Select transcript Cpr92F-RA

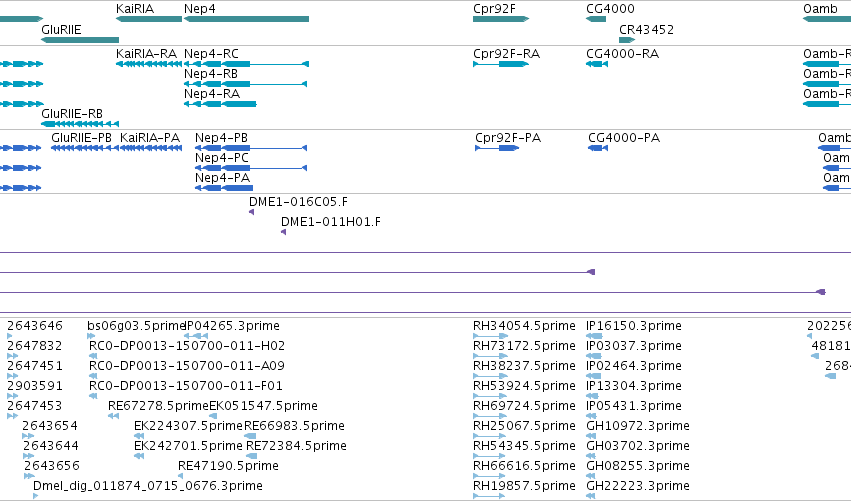coord(501,64)
